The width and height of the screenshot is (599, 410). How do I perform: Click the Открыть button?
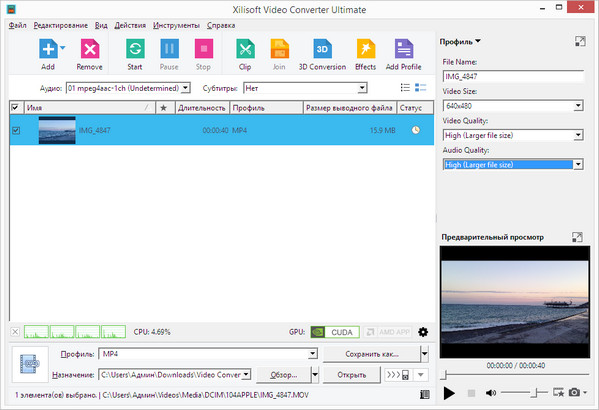351,375
